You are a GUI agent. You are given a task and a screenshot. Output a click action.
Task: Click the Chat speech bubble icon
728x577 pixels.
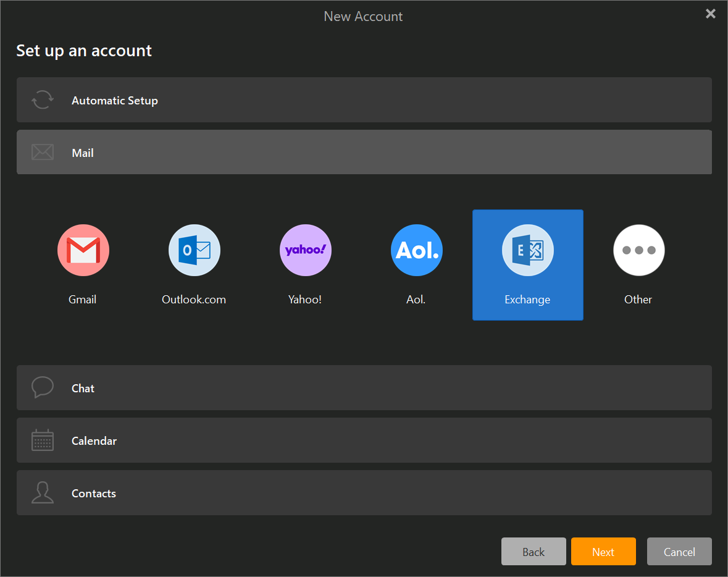(x=43, y=387)
